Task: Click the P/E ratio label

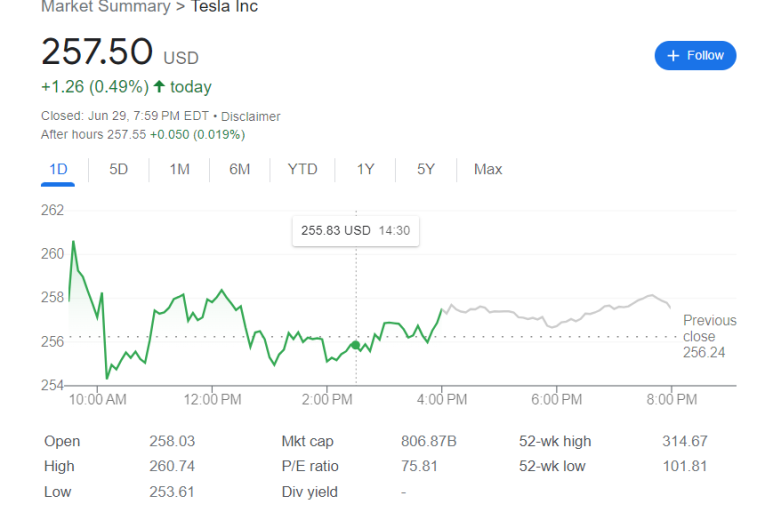Action: tap(310, 466)
